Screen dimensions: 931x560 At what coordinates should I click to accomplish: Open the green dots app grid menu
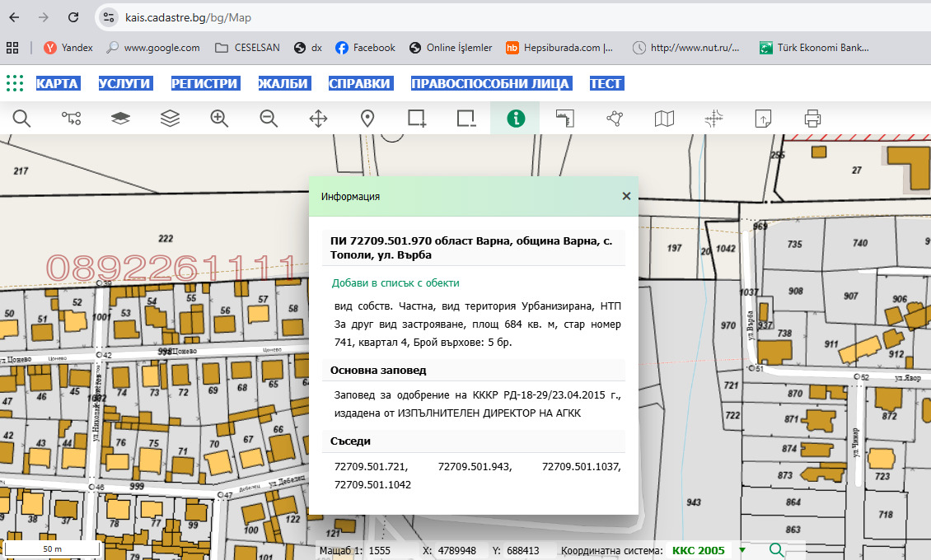pyautogui.click(x=15, y=83)
